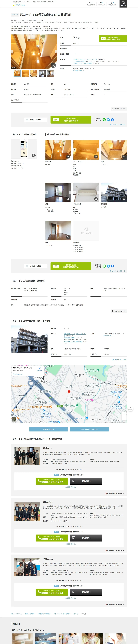This screenshot has height=644, width=138.
Task: Show next 建物設備 photo
Action: click(x=126, y=192)
